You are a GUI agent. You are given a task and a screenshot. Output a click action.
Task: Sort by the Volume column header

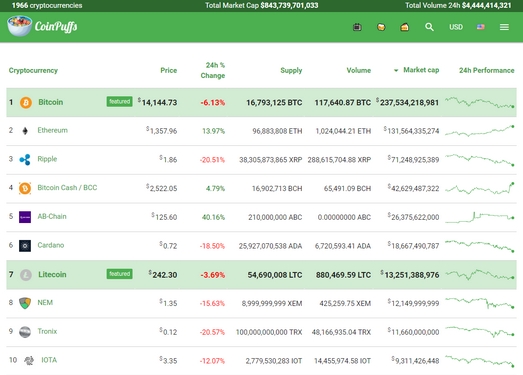359,70
